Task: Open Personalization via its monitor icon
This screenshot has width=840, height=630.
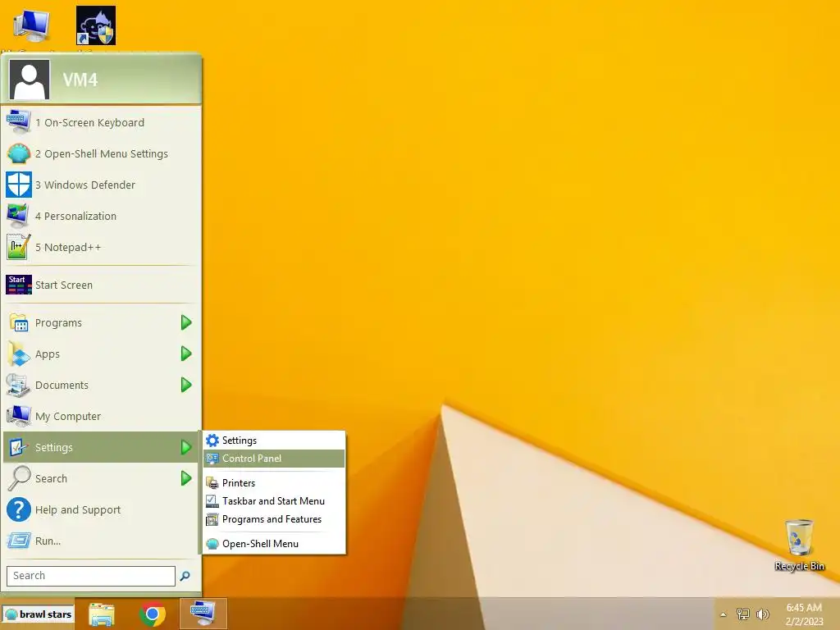Action: pyautogui.click(x=18, y=216)
